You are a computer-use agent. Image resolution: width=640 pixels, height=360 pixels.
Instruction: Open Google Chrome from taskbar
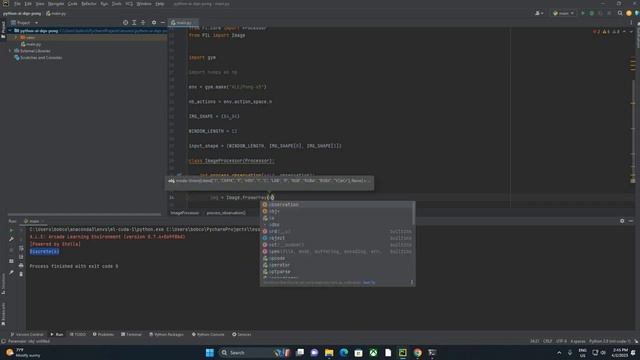(417, 353)
